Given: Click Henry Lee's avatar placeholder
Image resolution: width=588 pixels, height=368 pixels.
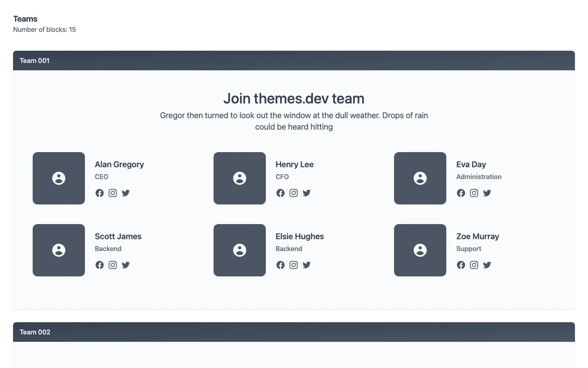Looking at the screenshot, I should (240, 178).
